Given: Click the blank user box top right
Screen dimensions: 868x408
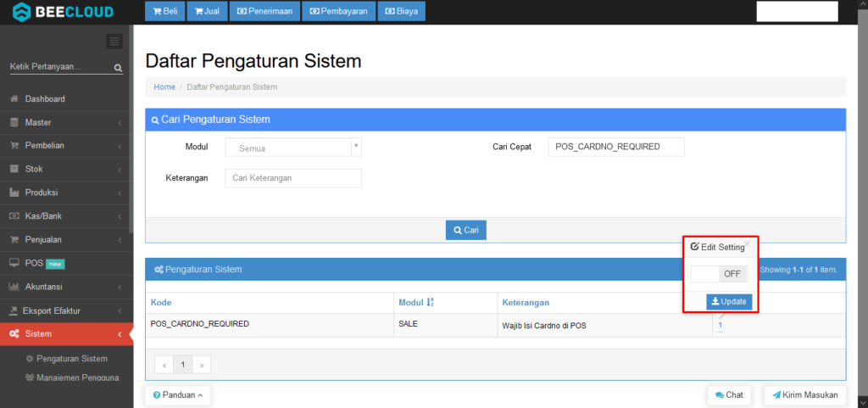Looking at the screenshot, I should 797,11.
